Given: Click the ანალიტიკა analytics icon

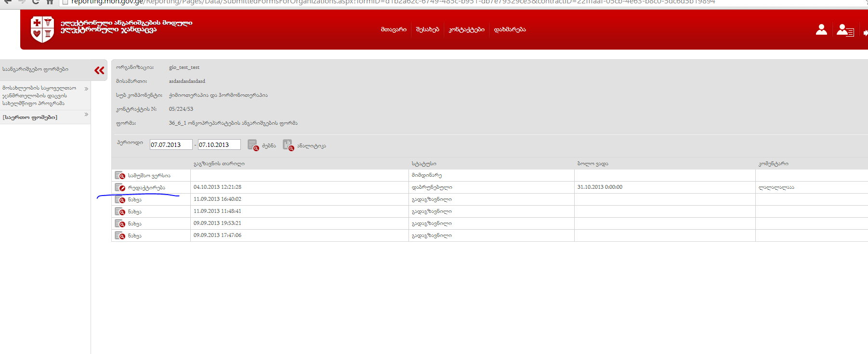Looking at the screenshot, I should tap(288, 145).
